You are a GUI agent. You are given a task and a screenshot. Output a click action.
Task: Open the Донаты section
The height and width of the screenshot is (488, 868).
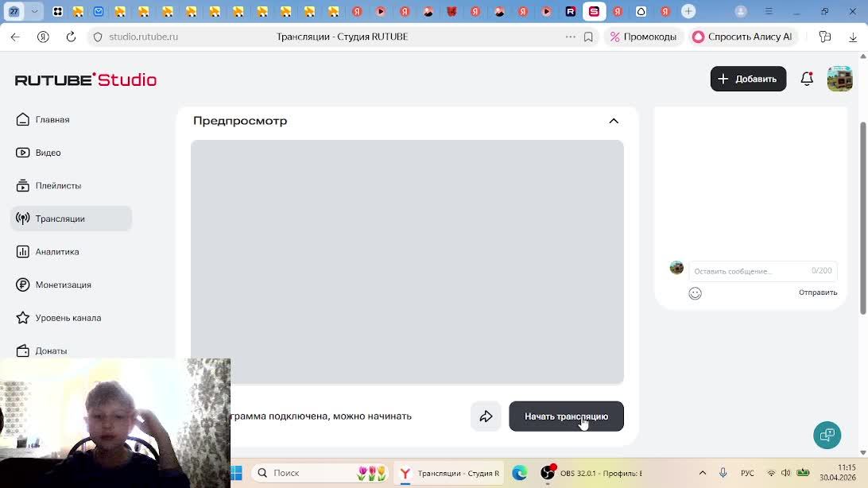[41, 351]
